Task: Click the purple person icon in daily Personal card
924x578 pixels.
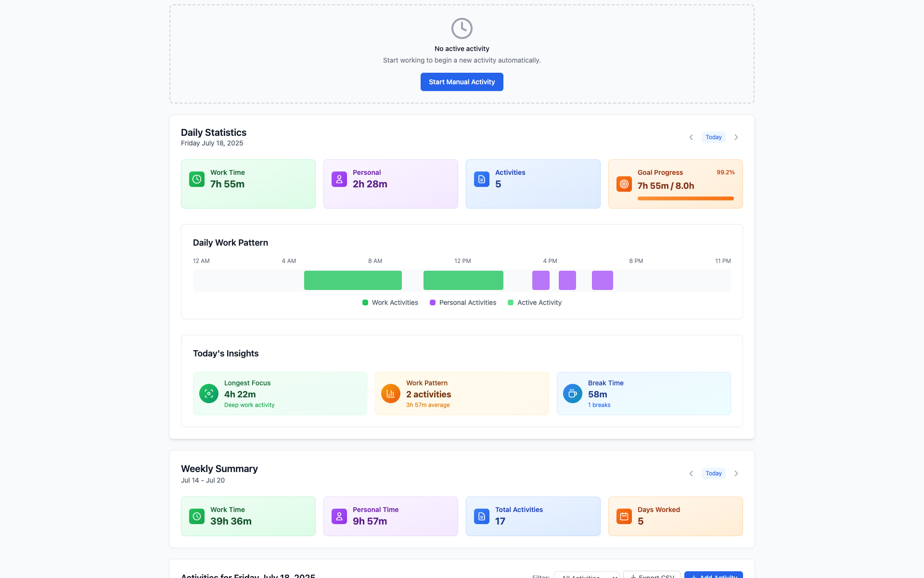Action: [339, 179]
